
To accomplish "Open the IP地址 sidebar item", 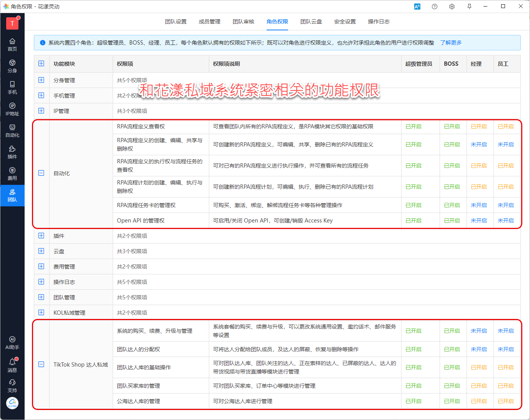I will pos(12,109).
